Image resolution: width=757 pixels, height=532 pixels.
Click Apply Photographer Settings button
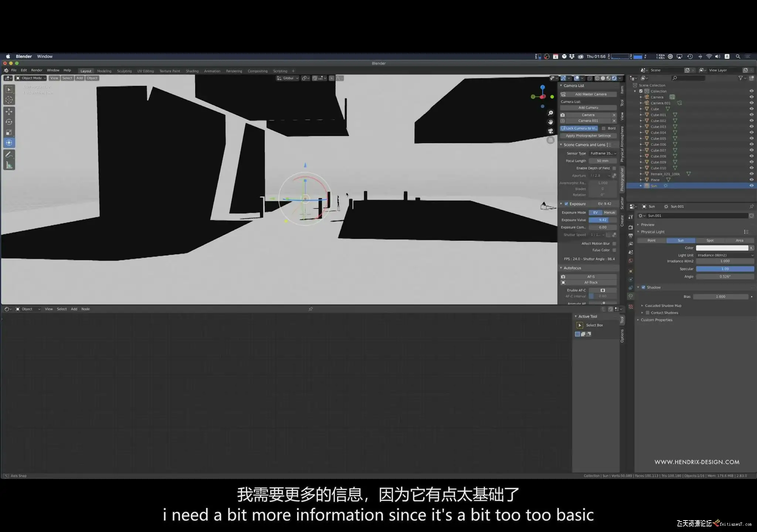coord(588,136)
